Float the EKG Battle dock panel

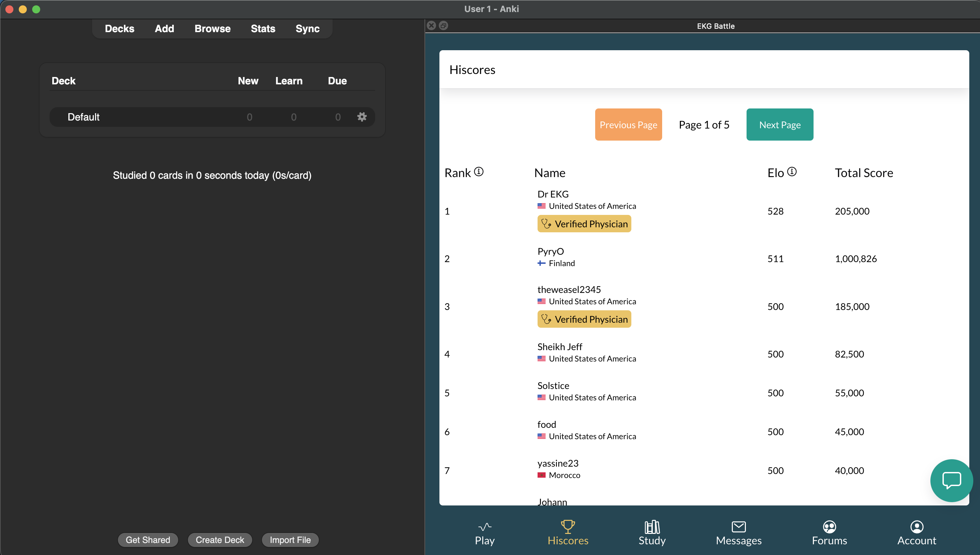click(443, 25)
